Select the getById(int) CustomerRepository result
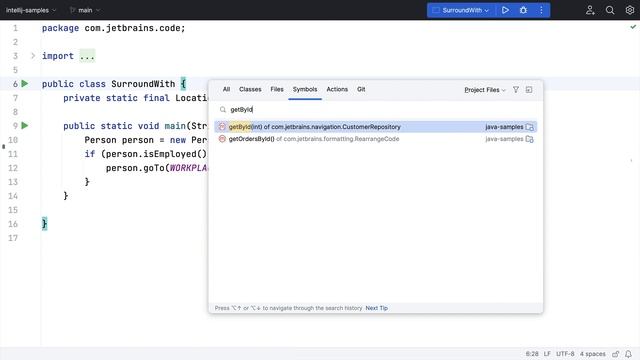The image size is (640, 360). (376, 127)
